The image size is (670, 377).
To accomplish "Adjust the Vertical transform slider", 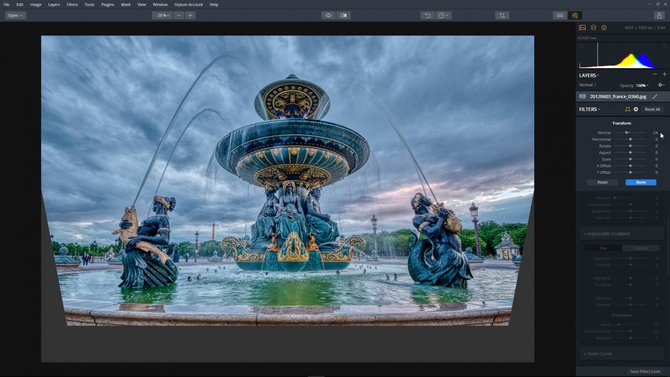I will (630, 133).
